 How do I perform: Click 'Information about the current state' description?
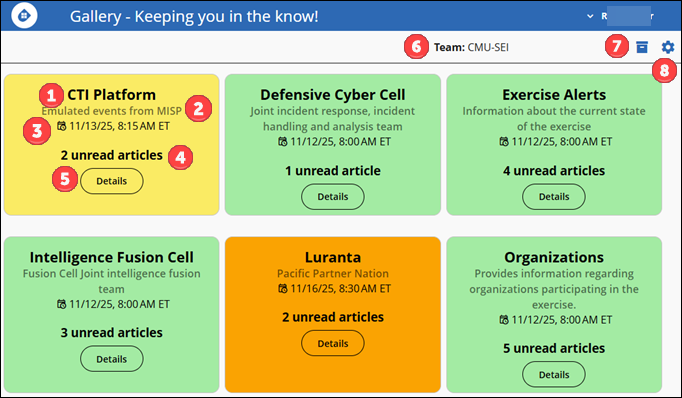click(554, 119)
